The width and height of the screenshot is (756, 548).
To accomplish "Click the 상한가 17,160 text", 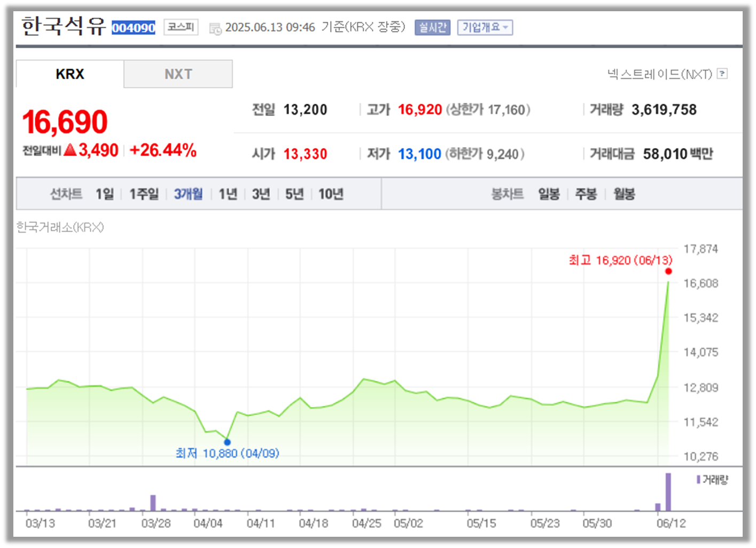I will 488,110.
